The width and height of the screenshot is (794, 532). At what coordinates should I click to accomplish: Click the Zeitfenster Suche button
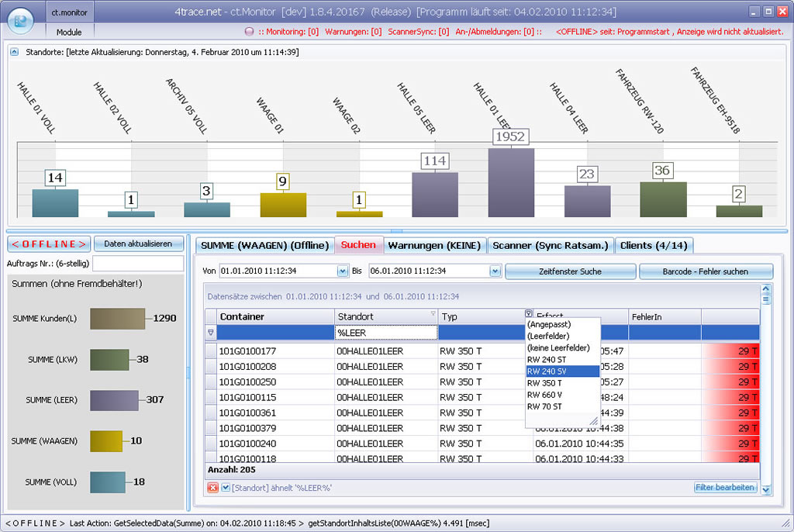(x=570, y=271)
